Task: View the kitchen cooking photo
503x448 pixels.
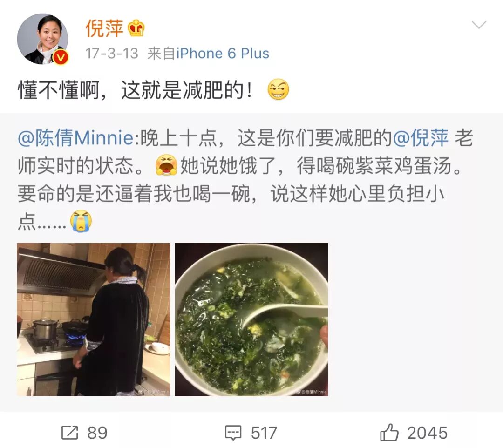Action: [x=93, y=319]
